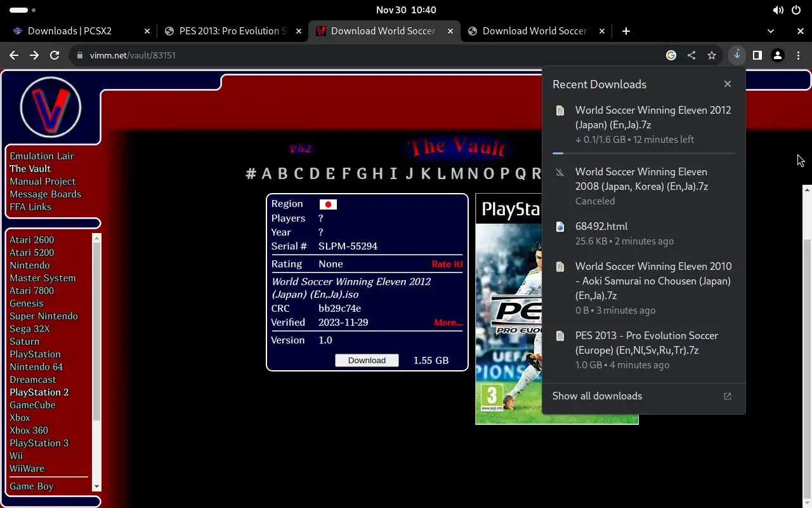Click file icon of World Soccer Winning Eleven 2012 download
Viewport: 812px width, 508px height.
[560, 110]
